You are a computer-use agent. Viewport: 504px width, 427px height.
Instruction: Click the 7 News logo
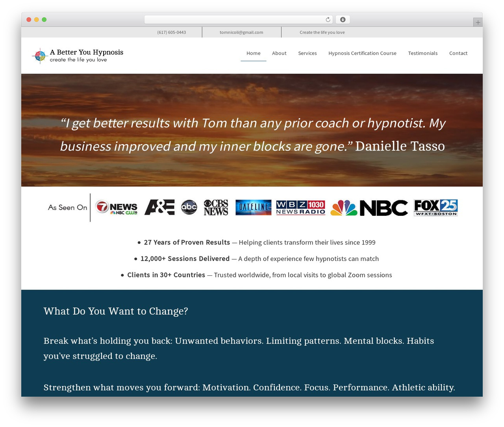(117, 208)
